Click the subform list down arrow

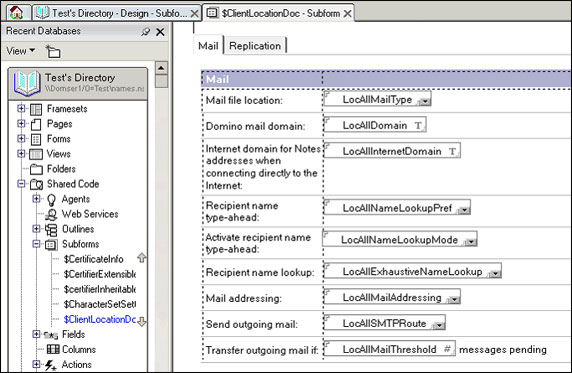point(142,321)
